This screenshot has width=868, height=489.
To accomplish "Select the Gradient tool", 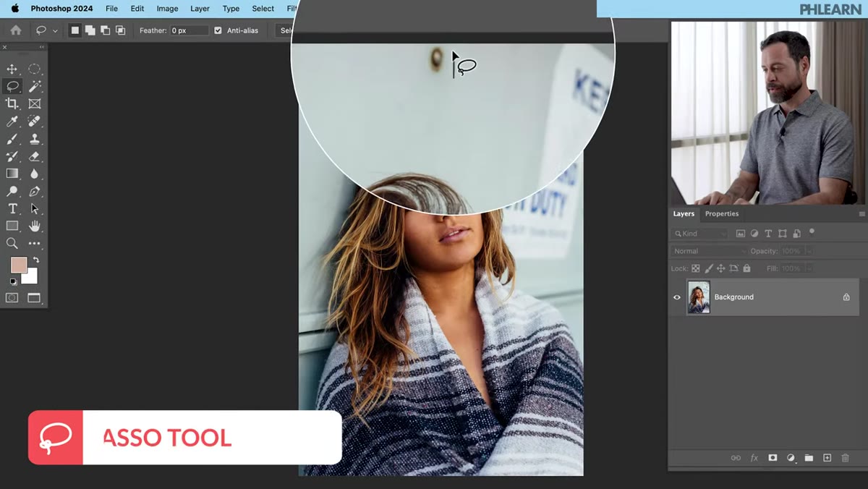I will pos(12,174).
